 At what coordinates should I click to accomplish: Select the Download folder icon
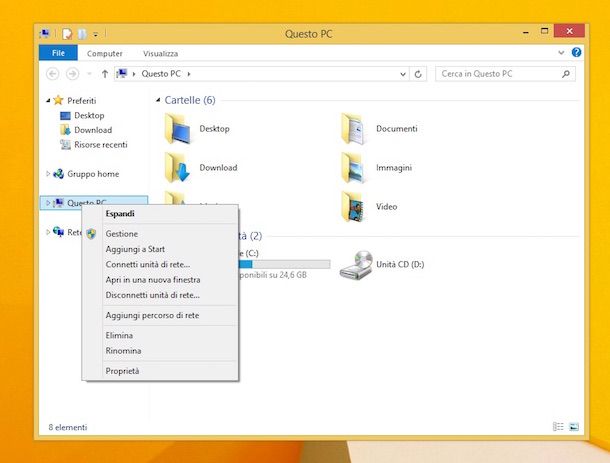tap(177, 168)
